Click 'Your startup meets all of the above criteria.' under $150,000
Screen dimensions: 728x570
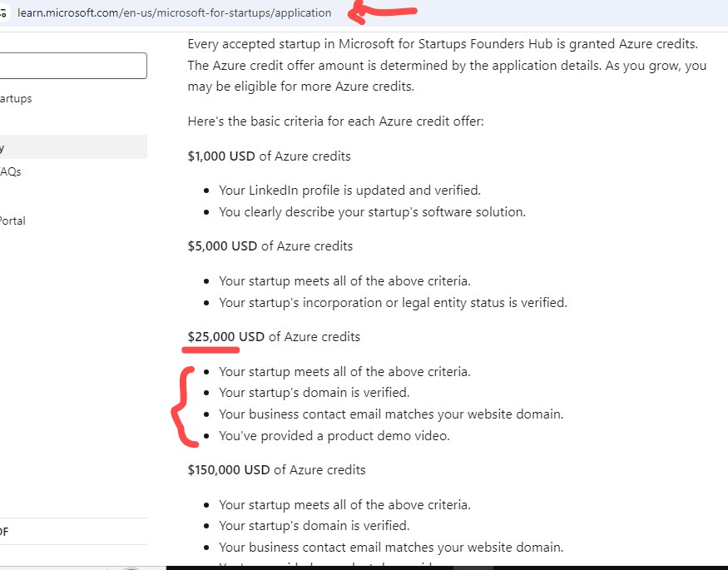pos(344,505)
